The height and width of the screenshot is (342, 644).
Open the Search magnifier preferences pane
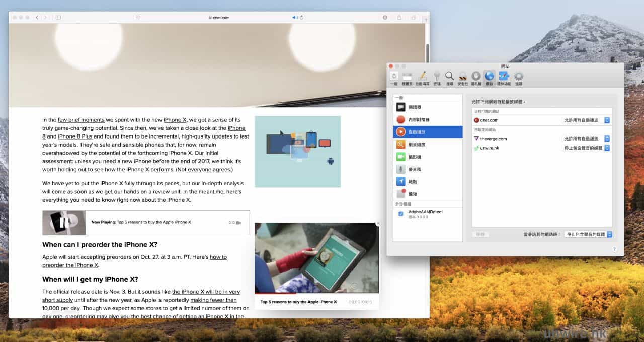(x=449, y=77)
